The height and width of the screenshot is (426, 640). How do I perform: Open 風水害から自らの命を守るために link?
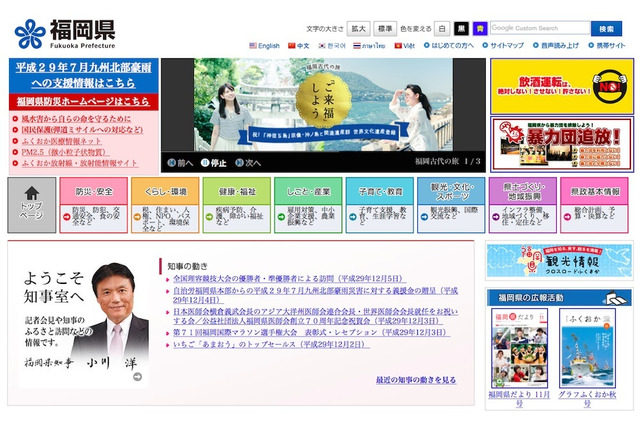[76, 119]
